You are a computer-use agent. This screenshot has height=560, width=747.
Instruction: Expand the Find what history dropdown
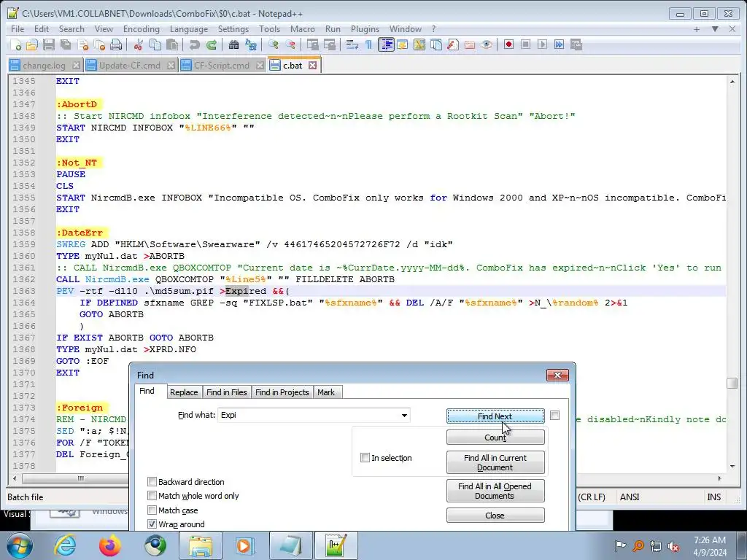tap(404, 415)
